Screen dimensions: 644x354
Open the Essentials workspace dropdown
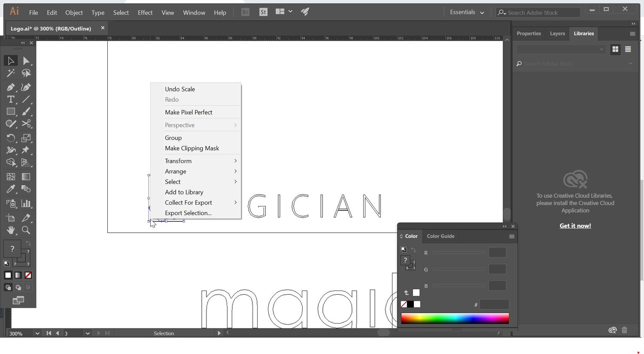tap(467, 12)
